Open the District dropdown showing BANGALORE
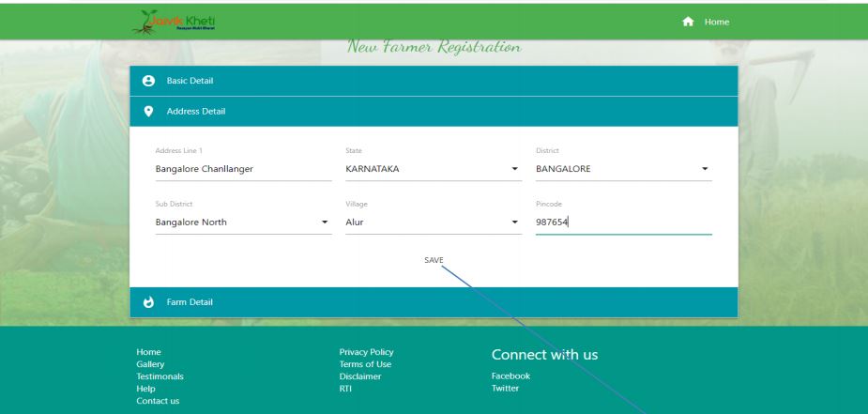The image size is (868, 414). 622,169
